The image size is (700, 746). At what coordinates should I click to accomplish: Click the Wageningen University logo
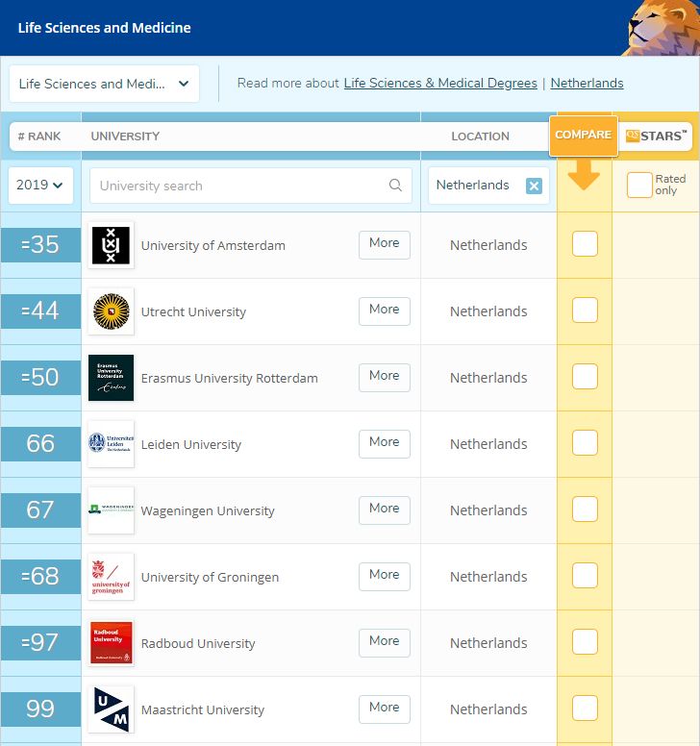coord(111,510)
